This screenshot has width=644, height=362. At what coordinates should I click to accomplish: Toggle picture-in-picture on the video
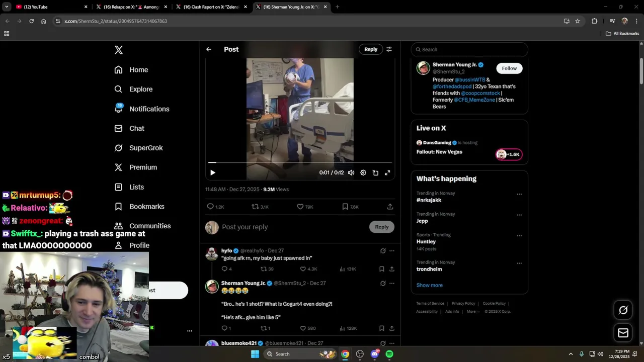[x=375, y=172]
